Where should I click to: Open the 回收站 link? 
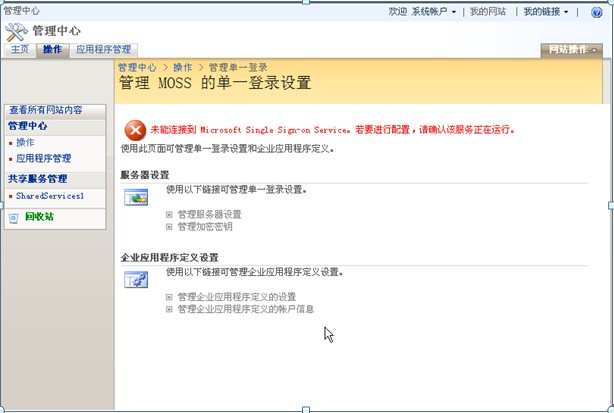(x=39, y=217)
